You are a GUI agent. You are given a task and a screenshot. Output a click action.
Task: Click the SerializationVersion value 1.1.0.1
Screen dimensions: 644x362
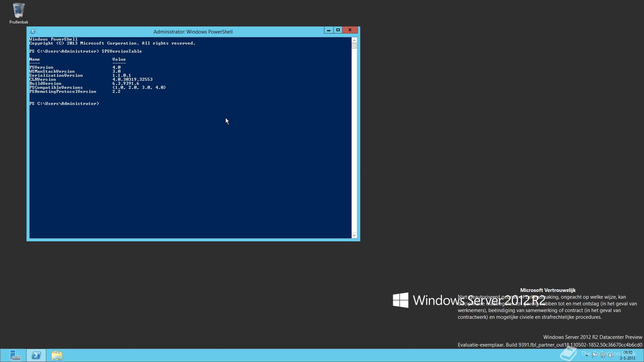[122, 75]
